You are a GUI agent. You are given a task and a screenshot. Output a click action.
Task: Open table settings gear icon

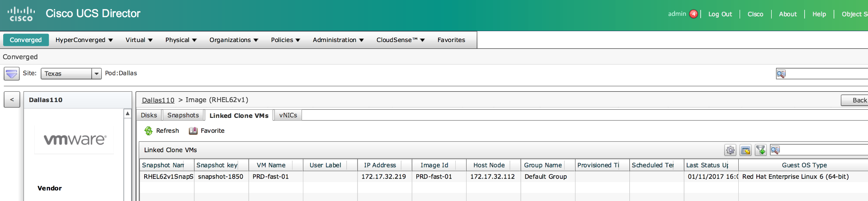click(730, 150)
